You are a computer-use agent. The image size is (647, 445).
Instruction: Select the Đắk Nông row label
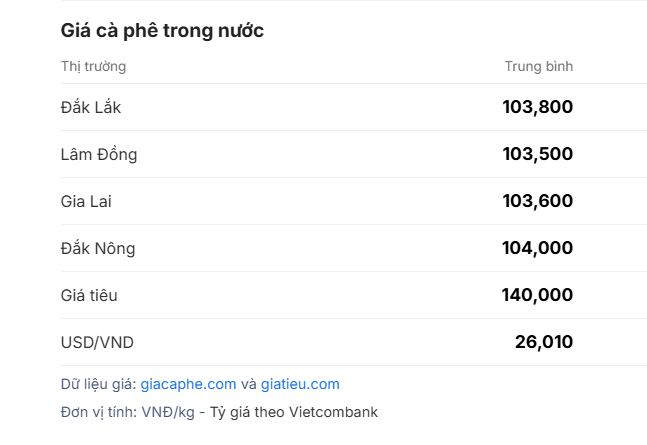[98, 248]
